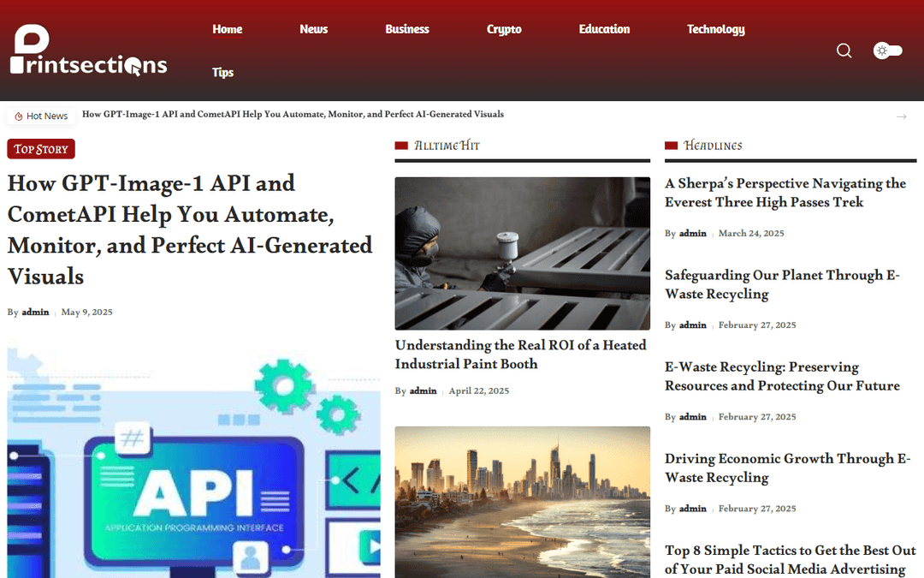Viewport: 924px width, 578px height.
Task: Click the May 9, 2025 date
Action: (x=86, y=312)
